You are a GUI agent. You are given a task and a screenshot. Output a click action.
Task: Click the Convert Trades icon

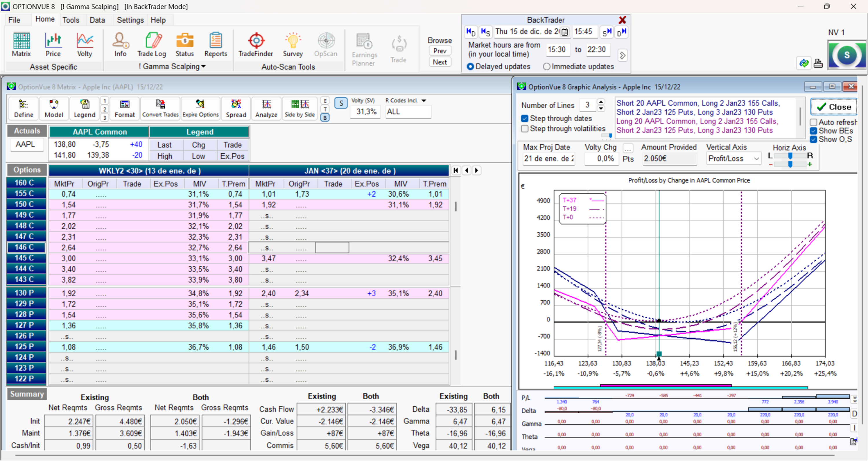pyautogui.click(x=160, y=108)
